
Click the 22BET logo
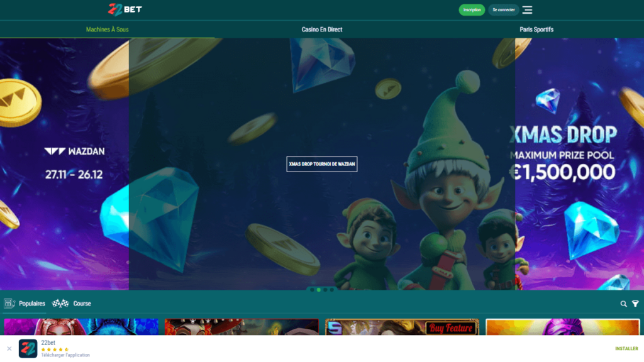[125, 9]
